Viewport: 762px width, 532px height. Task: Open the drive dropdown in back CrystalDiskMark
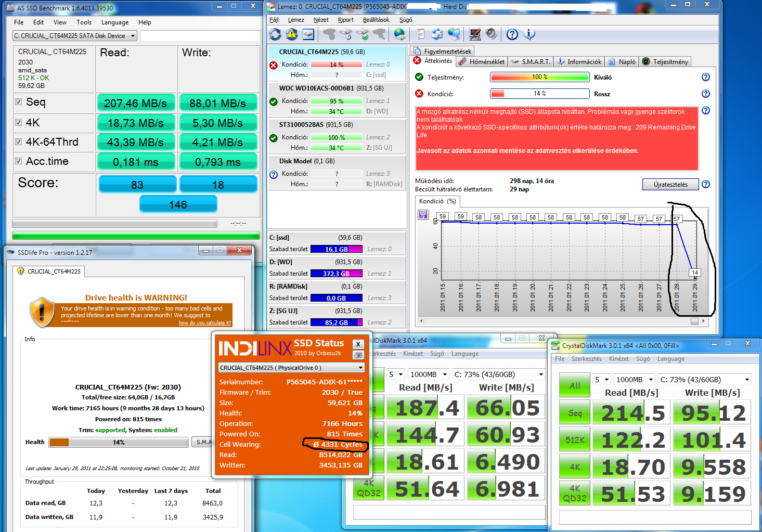click(498, 374)
